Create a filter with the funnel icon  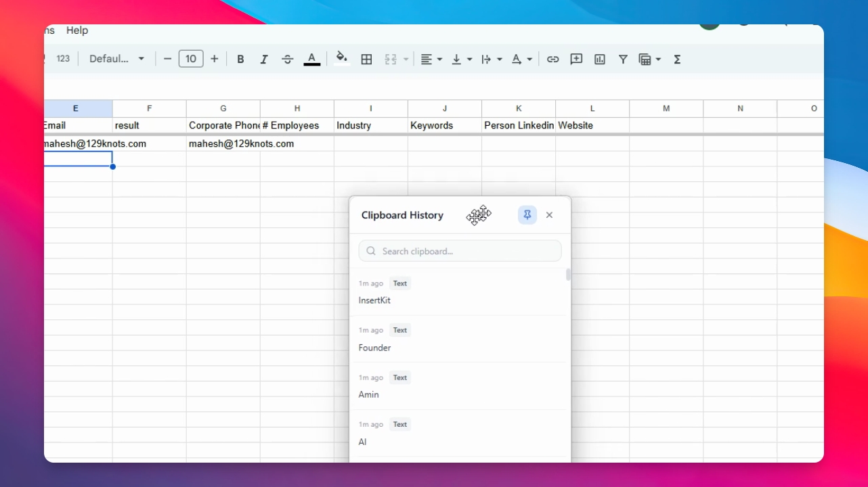(x=623, y=60)
